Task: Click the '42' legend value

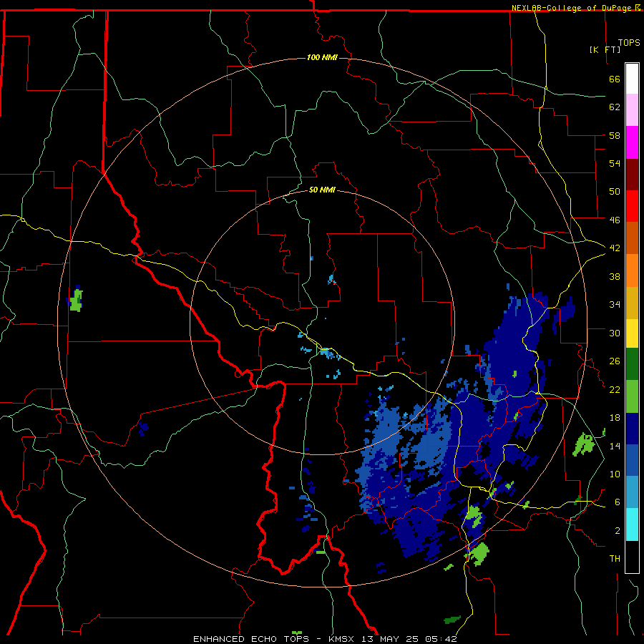Action: pyautogui.click(x=615, y=248)
